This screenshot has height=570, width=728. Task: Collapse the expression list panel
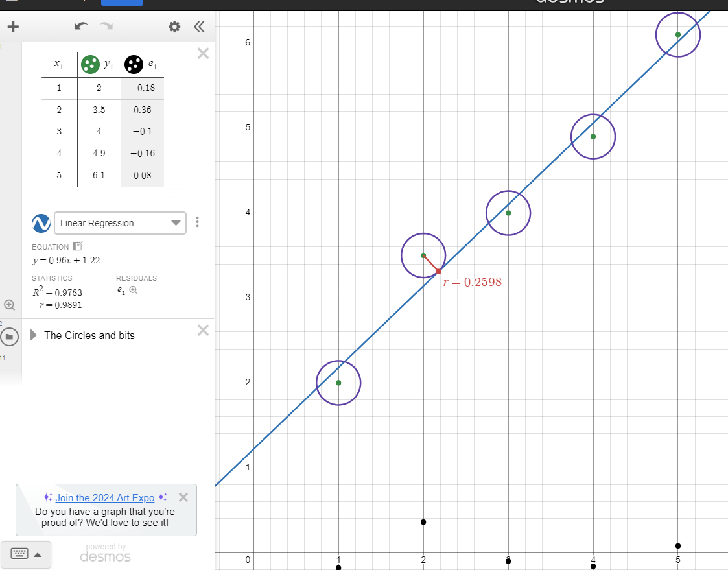(x=199, y=27)
